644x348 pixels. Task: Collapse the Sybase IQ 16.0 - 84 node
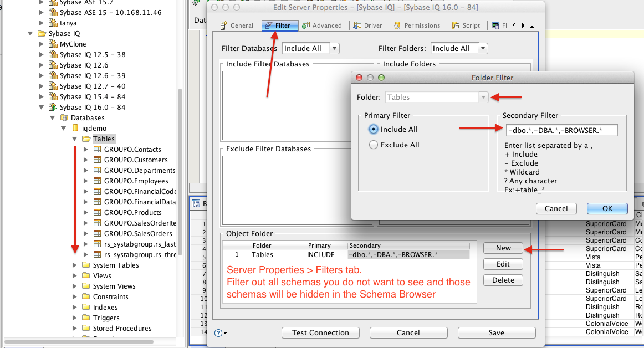click(x=41, y=108)
